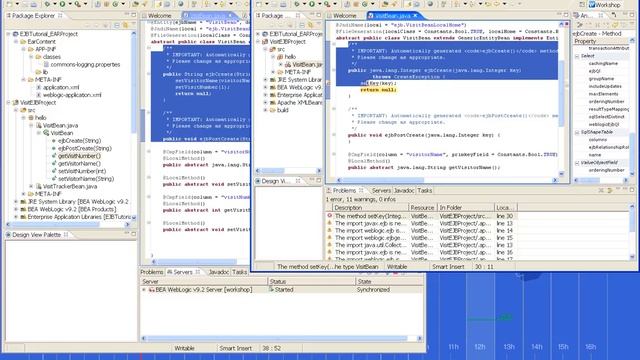Click the back Package Explorer horizontal scrollbar

coord(68,224)
